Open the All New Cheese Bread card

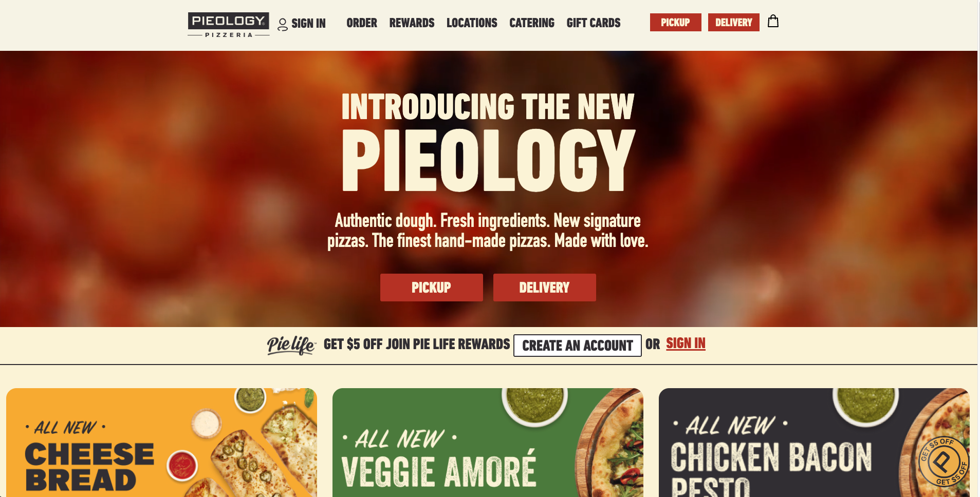(x=161, y=443)
